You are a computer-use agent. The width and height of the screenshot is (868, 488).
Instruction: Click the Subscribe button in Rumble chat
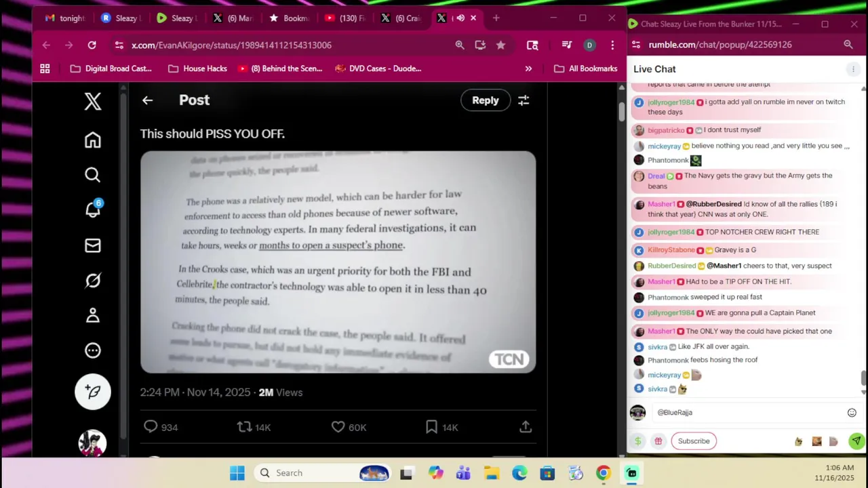tap(694, 441)
